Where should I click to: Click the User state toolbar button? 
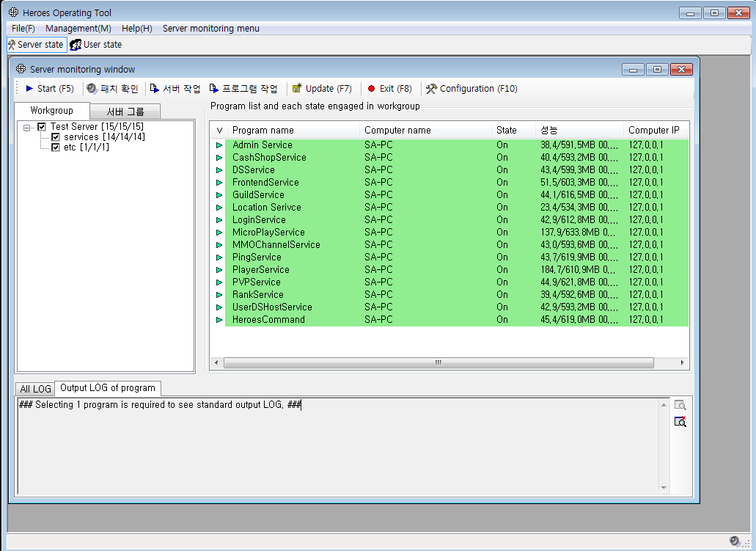click(95, 45)
